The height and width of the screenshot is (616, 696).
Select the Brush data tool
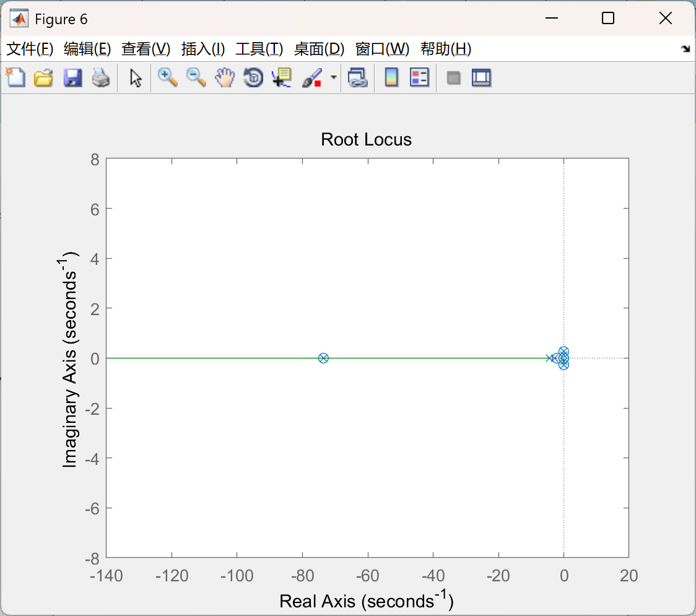coord(312,77)
